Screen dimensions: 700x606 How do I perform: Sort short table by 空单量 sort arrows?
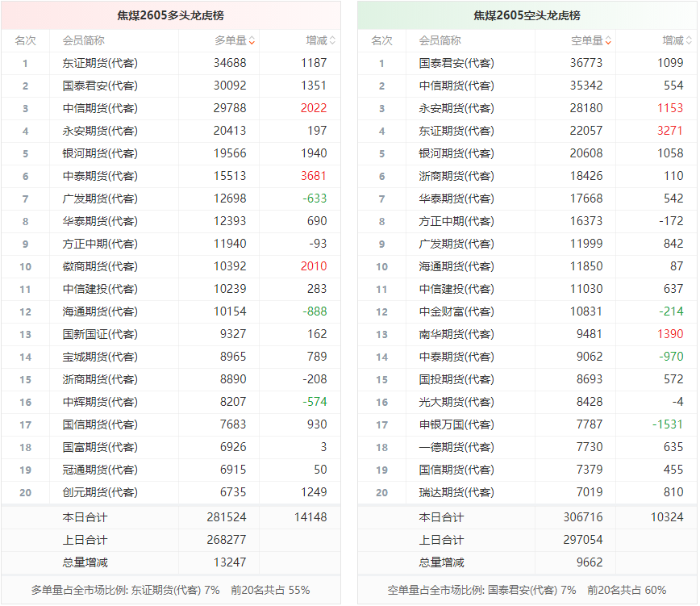coord(608,40)
